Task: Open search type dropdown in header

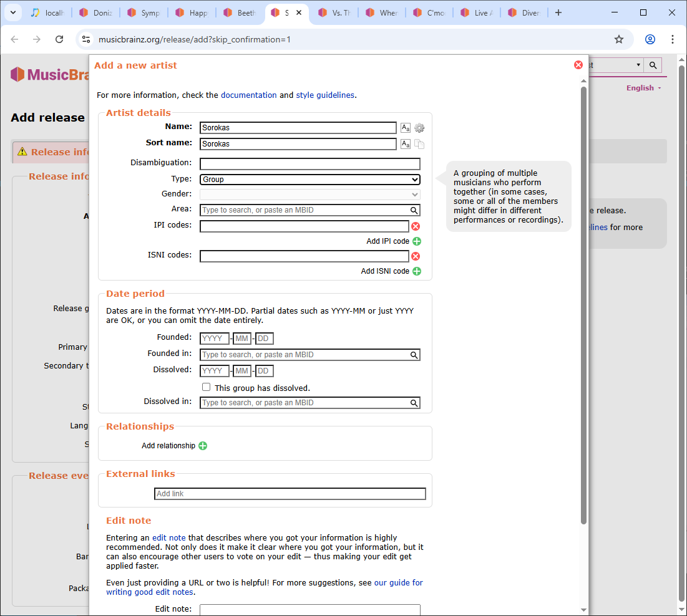Action: click(x=616, y=65)
